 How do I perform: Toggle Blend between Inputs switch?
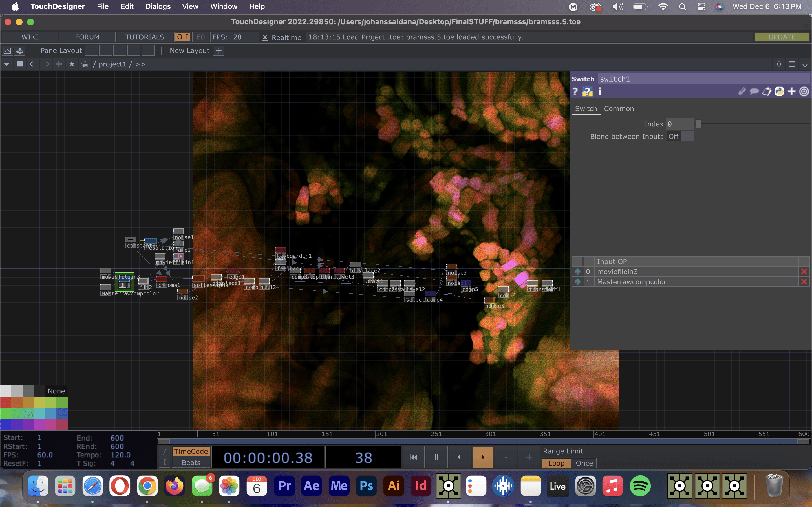click(680, 137)
